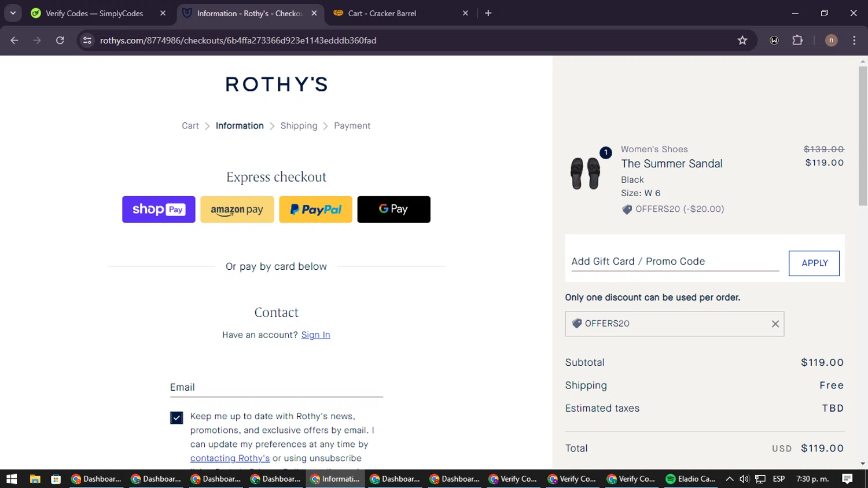Open the W browser extension icon
Viewport: 868px width, 488px height.
pyautogui.click(x=774, y=41)
